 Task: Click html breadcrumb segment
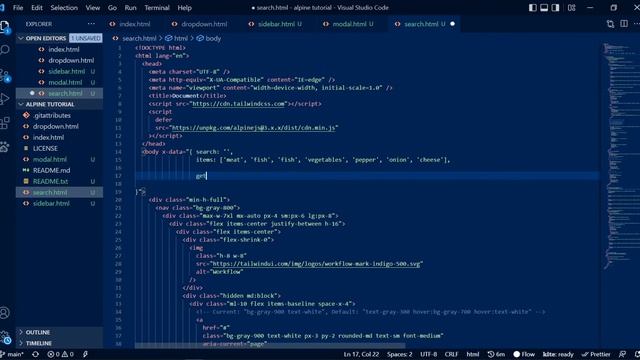coord(181,38)
